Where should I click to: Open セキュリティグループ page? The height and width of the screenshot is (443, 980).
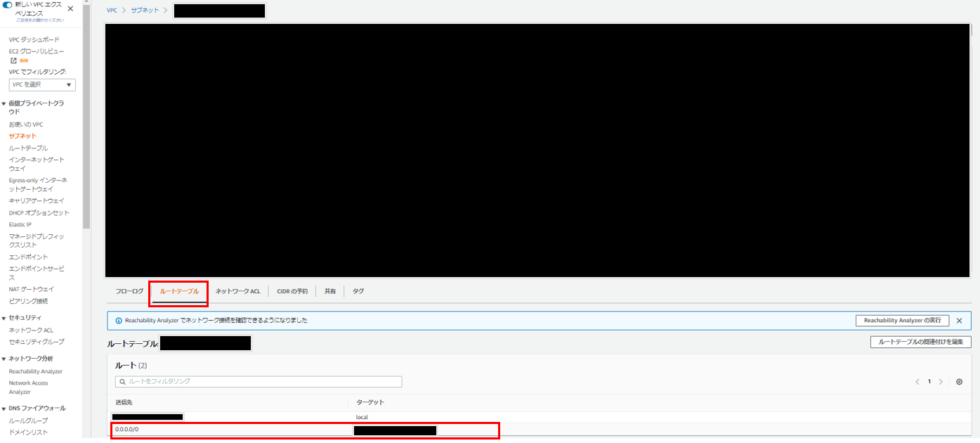pyautogui.click(x=37, y=342)
